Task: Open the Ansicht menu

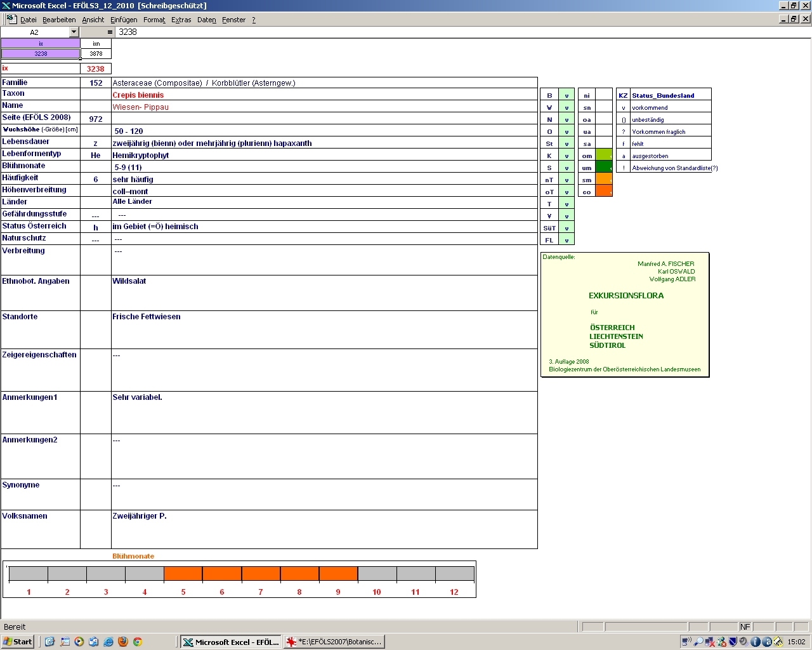Action: 93,20
